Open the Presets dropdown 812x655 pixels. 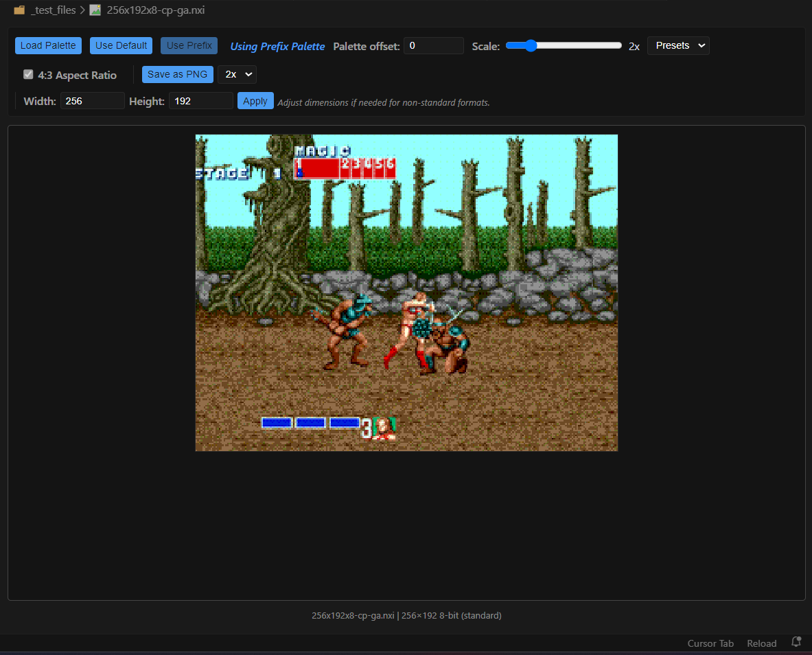[x=678, y=45]
